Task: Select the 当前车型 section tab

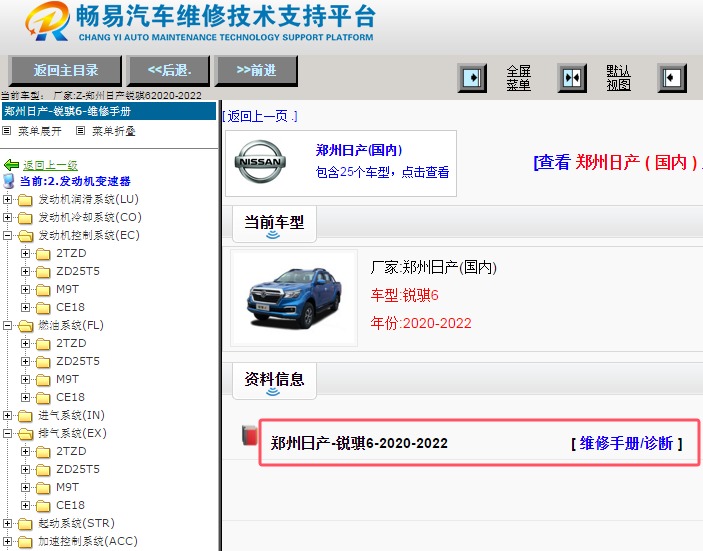Action: pos(274,223)
